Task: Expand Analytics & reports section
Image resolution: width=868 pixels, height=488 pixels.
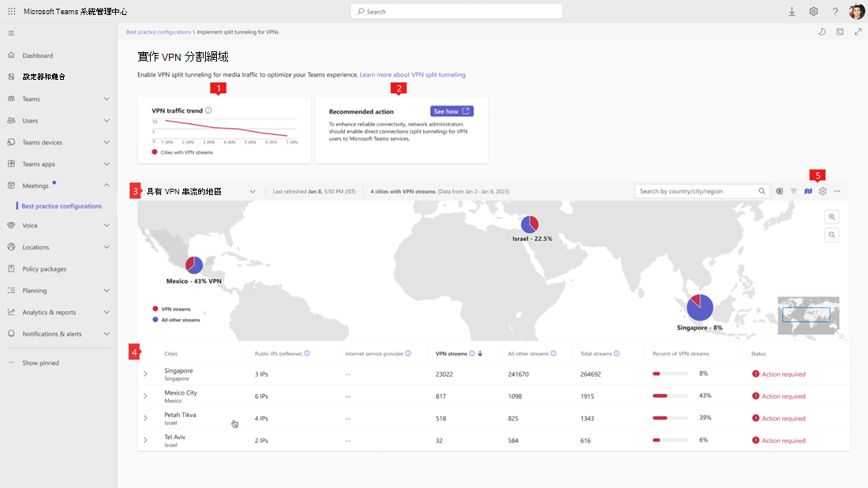Action: pos(107,312)
